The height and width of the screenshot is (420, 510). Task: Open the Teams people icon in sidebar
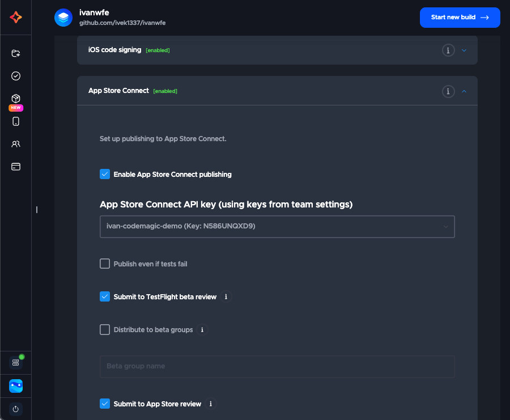click(x=16, y=144)
